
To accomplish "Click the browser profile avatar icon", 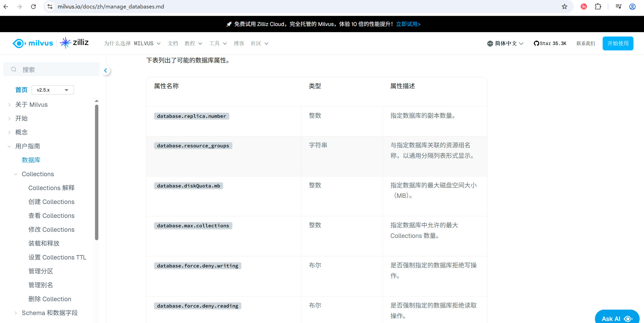I will tap(632, 7).
